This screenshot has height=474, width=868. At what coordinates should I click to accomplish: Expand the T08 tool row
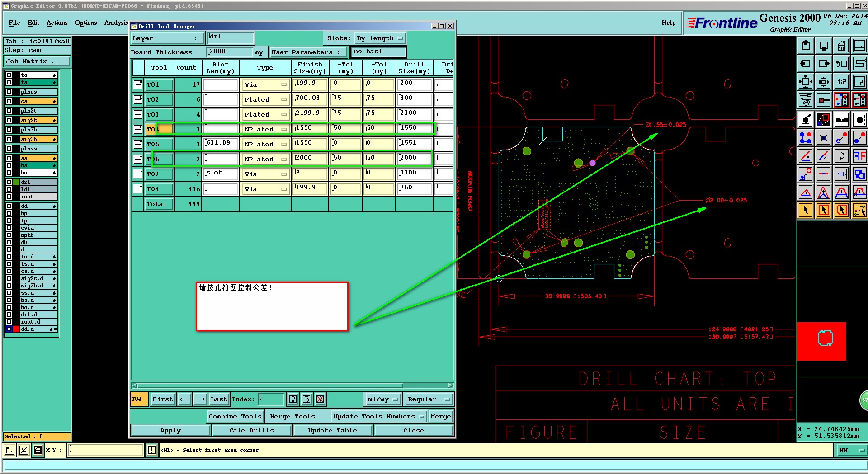pyautogui.click(x=138, y=189)
